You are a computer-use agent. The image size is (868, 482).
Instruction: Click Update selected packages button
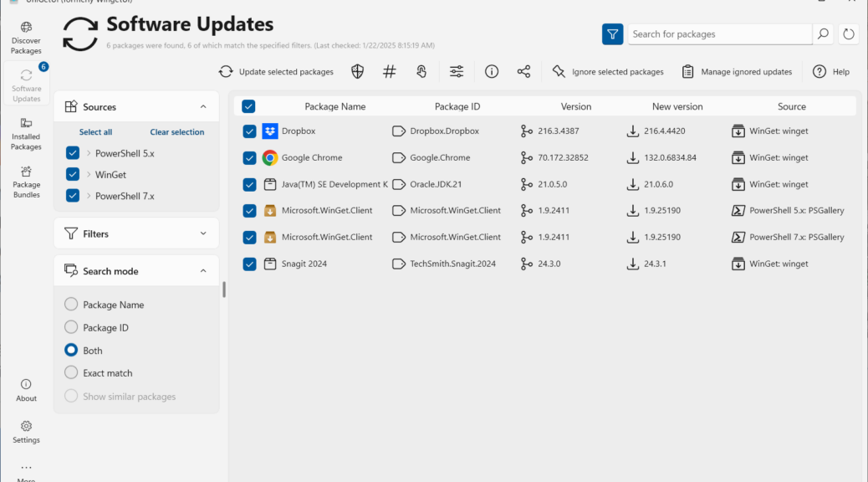(x=276, y=71)
